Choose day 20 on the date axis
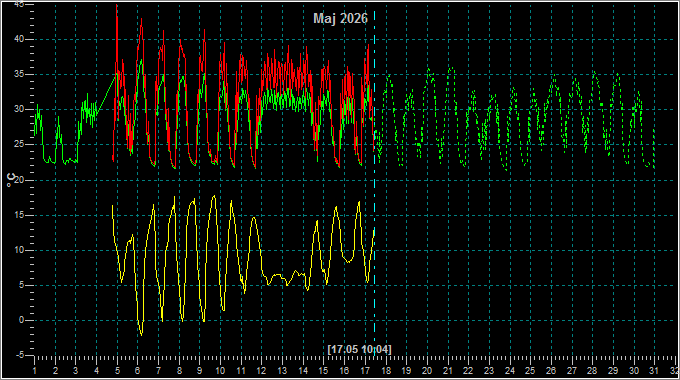Image resolution: width=680 pixels, height=380 pixels. coord(427,371)
